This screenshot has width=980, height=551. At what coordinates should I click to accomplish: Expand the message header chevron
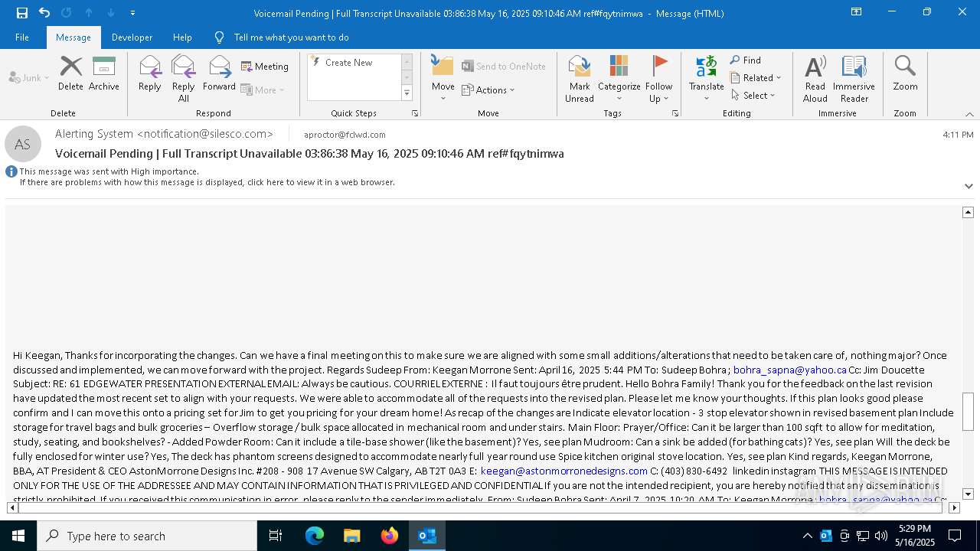tap(969, 186)
